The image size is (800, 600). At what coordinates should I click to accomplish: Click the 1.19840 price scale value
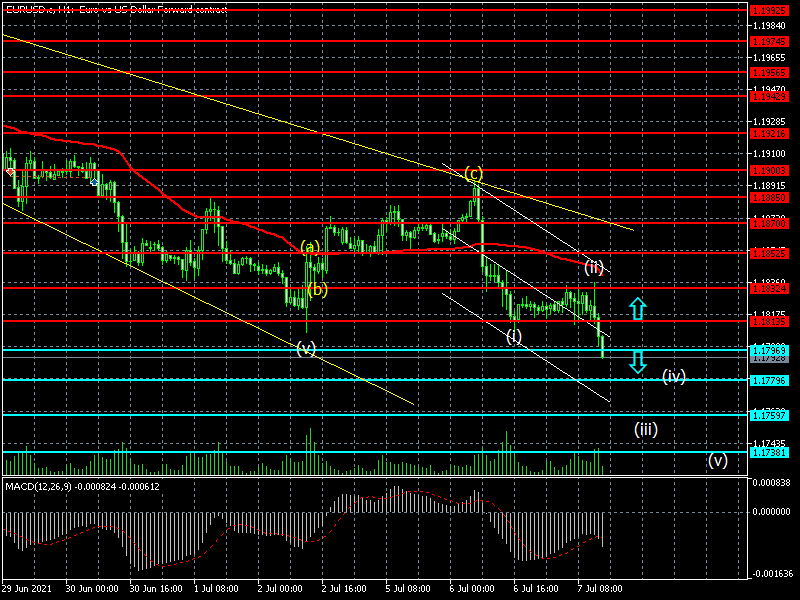[769, 26]
